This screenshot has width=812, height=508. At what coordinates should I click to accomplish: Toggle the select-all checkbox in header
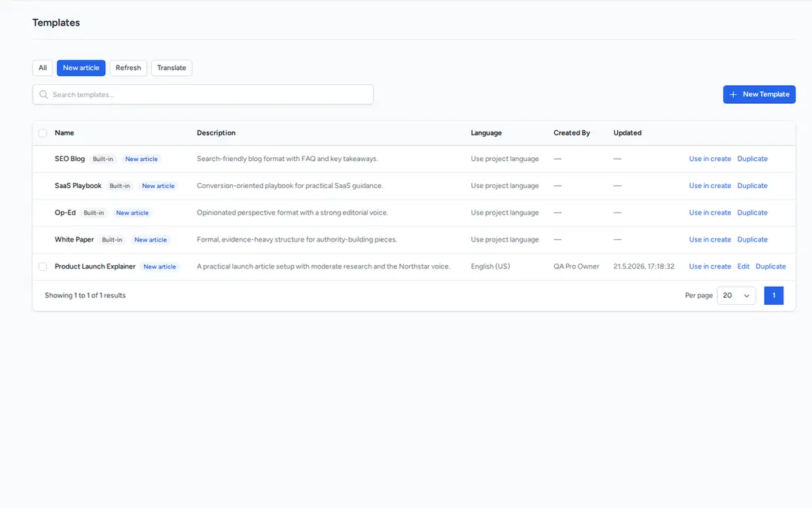click(x=42, y=133)
